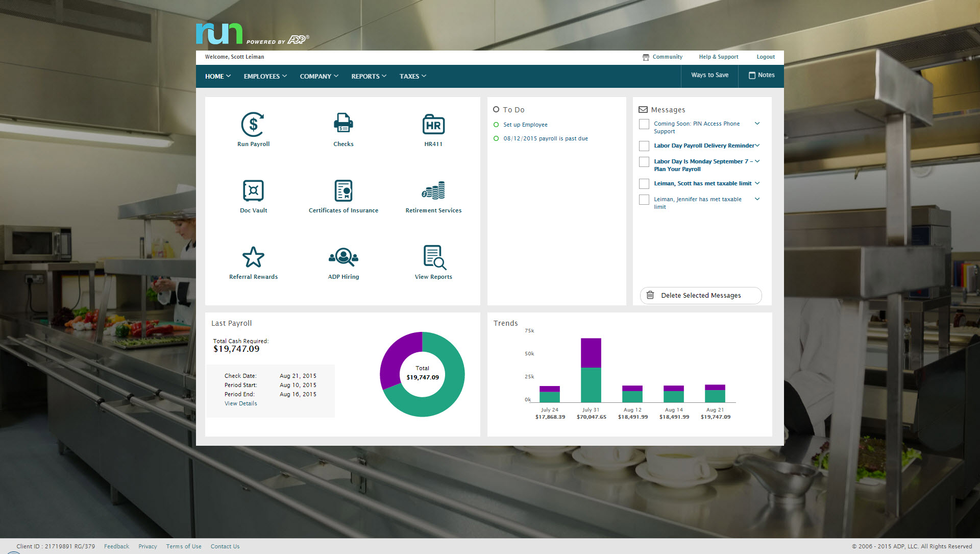
Task: Click the View Reports icon
Action: [434, 257]
